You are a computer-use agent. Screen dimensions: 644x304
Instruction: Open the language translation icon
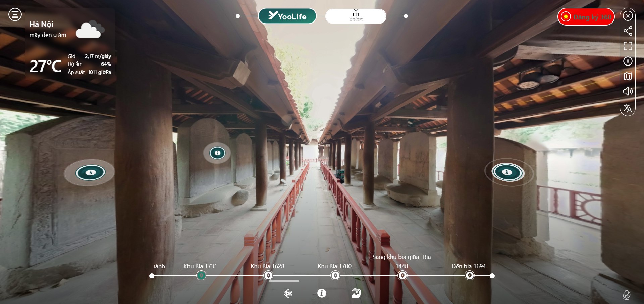tap(628, 108)
